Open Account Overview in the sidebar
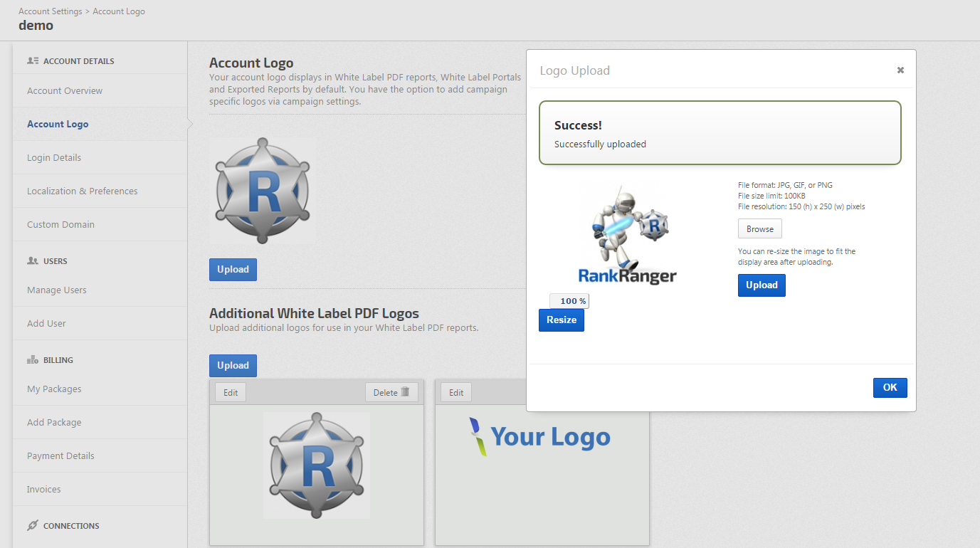980x548 pixels. tap(65, 90)
